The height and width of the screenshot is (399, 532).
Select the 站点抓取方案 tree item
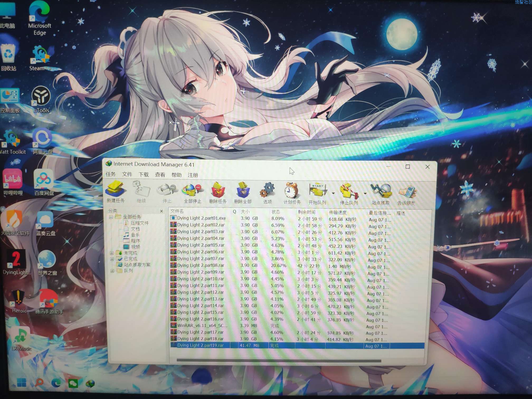[134, 265]
